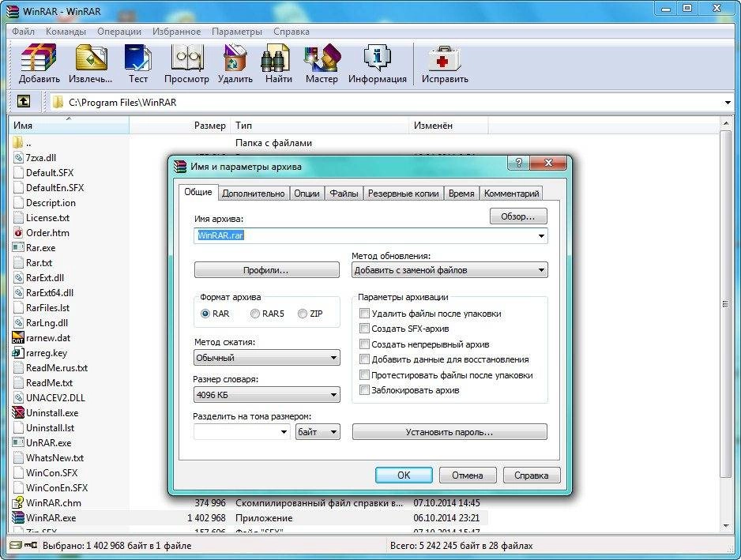Click the drive icon in status bar
The height and width of the screenshot is (560, 741).
[x=16, y=545]
